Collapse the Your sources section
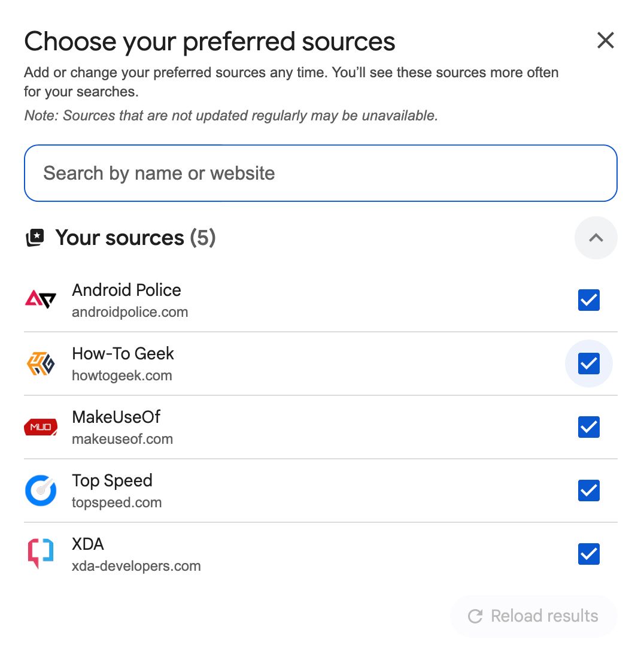Viewport: 644px width, 660px height. [596, 238]
